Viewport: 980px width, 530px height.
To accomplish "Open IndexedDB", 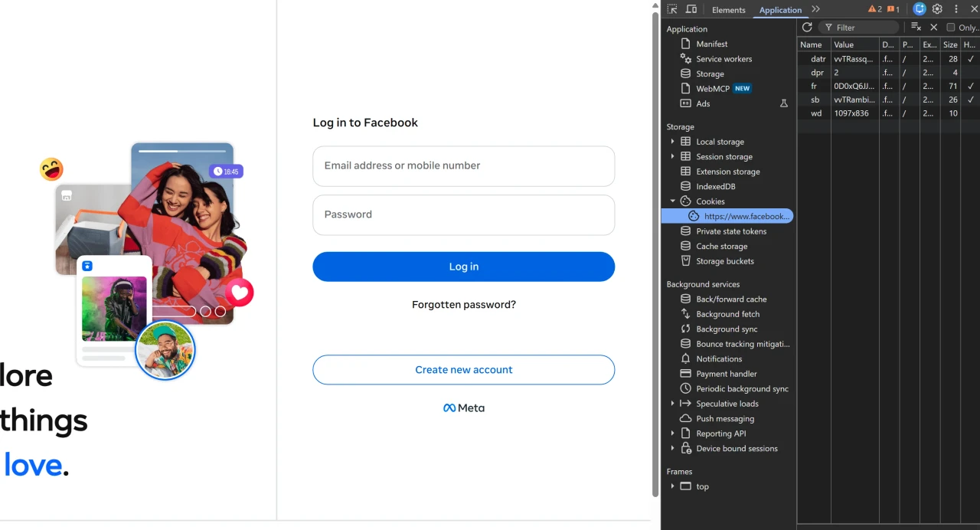I will tap(715, 187).
